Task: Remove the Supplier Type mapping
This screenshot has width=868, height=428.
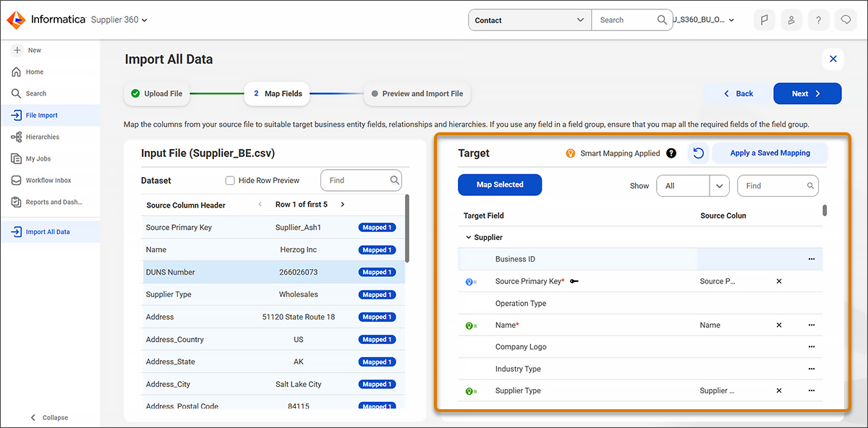Action: tap(779, 391)
